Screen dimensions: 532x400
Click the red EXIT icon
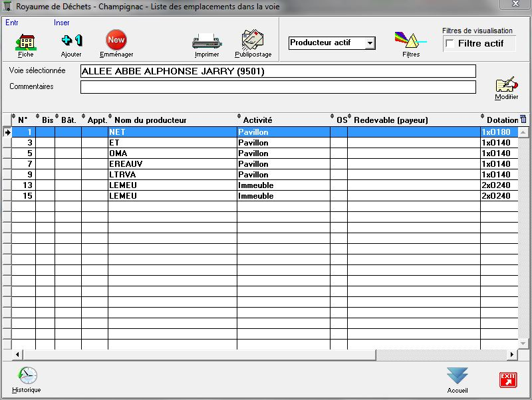[508, 379]
